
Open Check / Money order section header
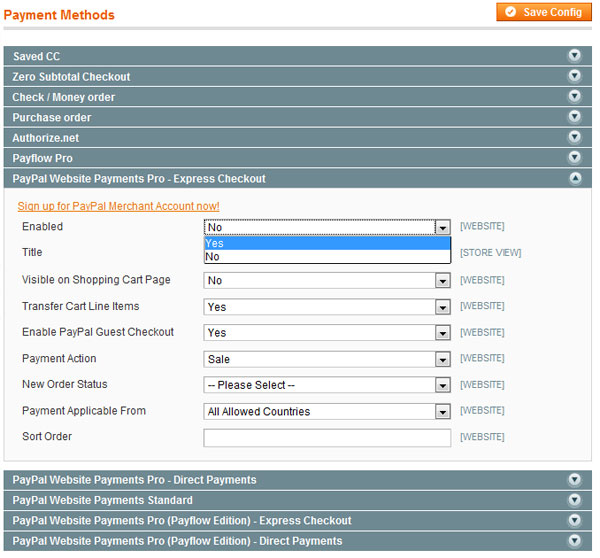(298, 97)
